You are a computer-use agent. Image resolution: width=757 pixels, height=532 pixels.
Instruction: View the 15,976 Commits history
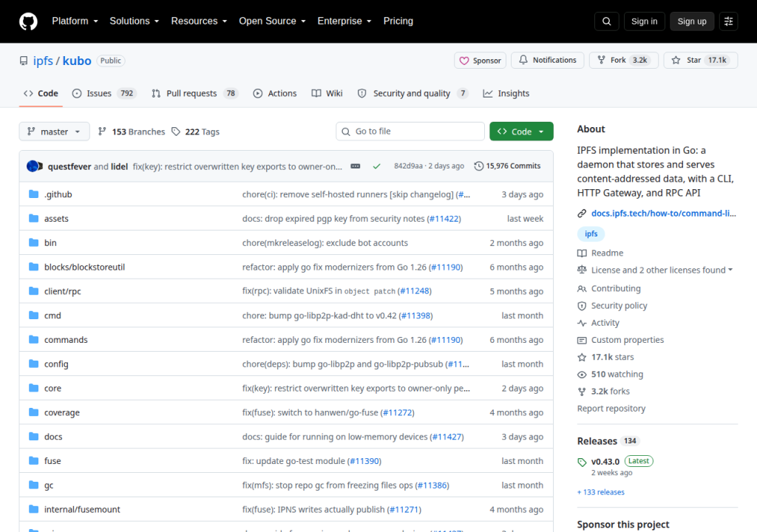click(507, 166)
